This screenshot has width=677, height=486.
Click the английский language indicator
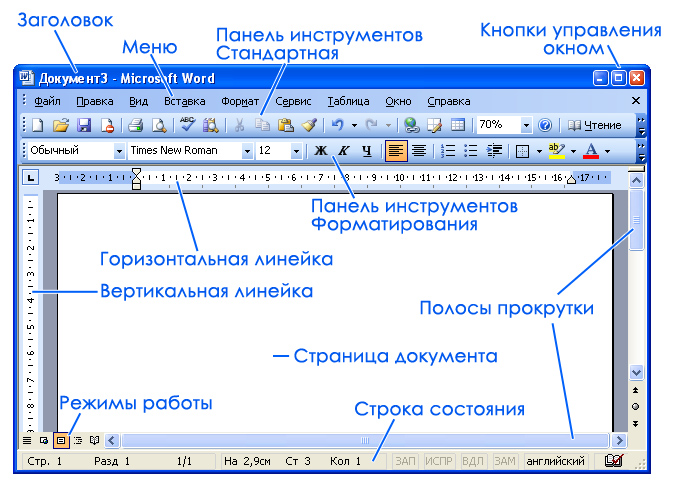pyautogui.click(x=555, y=461)
